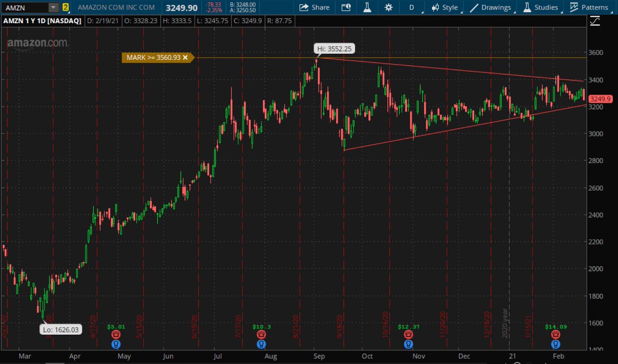618x364 pixels.
Task: Click the 3600 label on the price axis
Action: [597, 53]
